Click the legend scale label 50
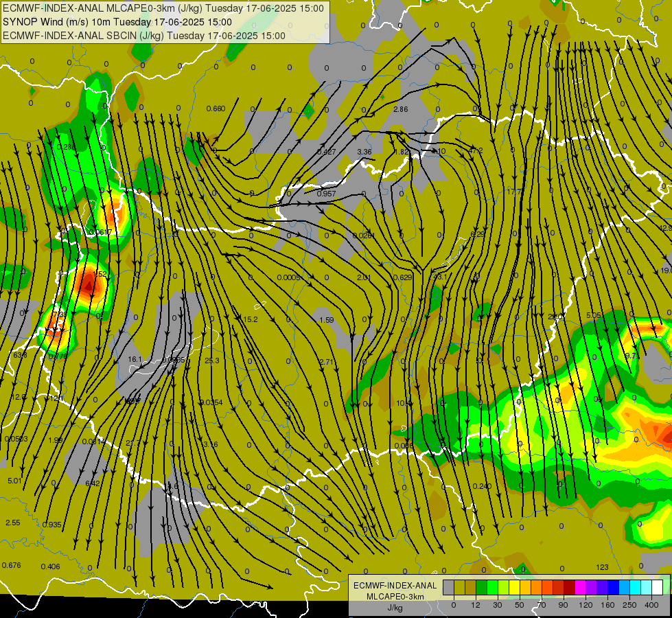Viewport: 672px width, 618px height. tap(520, 605)
